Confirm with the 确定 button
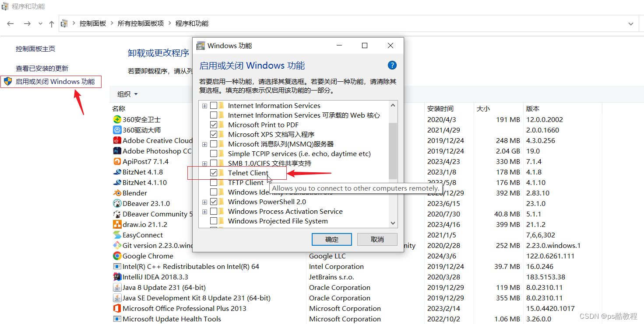 point(332,239)
